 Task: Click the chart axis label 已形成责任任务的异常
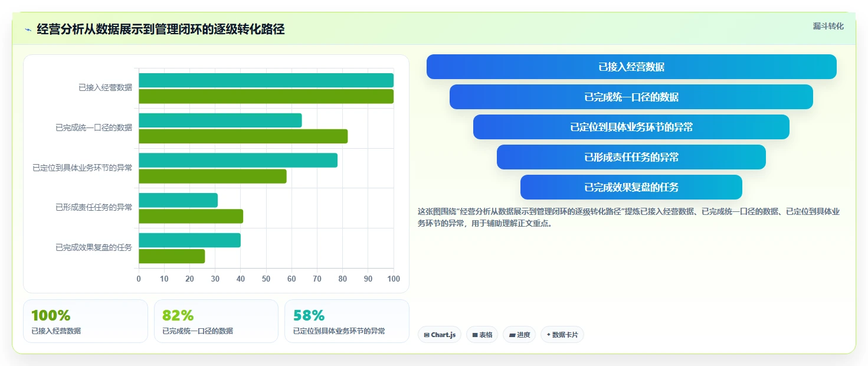coord(94,207)
